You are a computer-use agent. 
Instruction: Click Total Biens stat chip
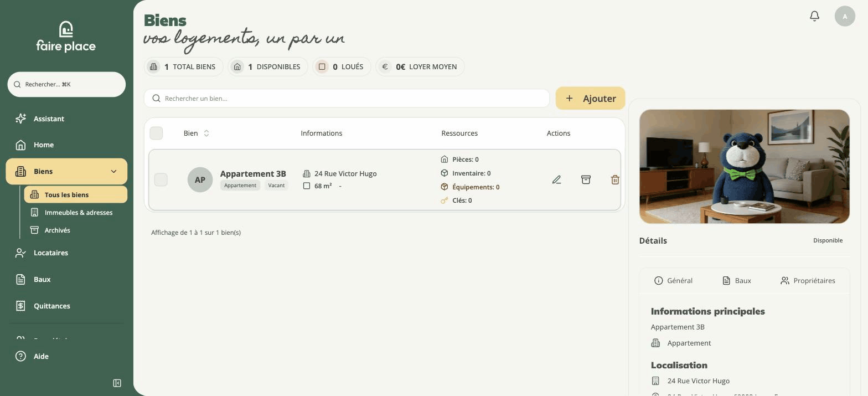183,66
